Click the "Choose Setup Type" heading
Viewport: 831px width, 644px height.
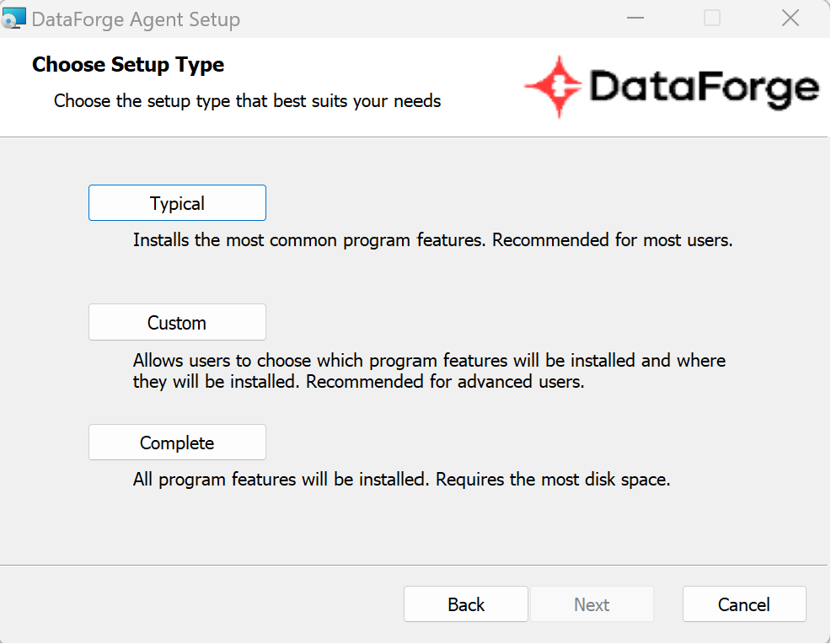(x=128, y=65)
